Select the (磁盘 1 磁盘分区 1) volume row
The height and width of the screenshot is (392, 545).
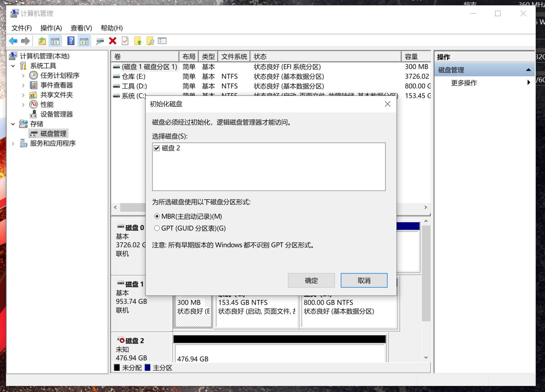tap(271, 67)
